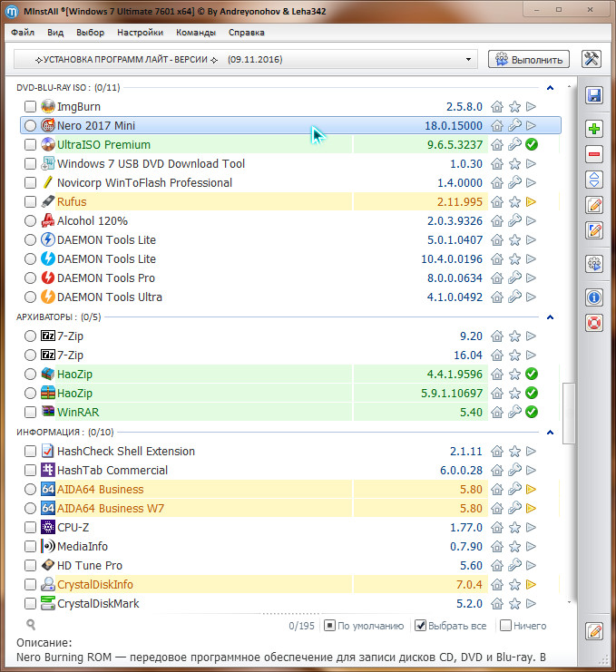This screenshot has height=672, width=616.
Task: Select the Novicorp WinToFlash Professional row
Action: [x=290, y=182]
